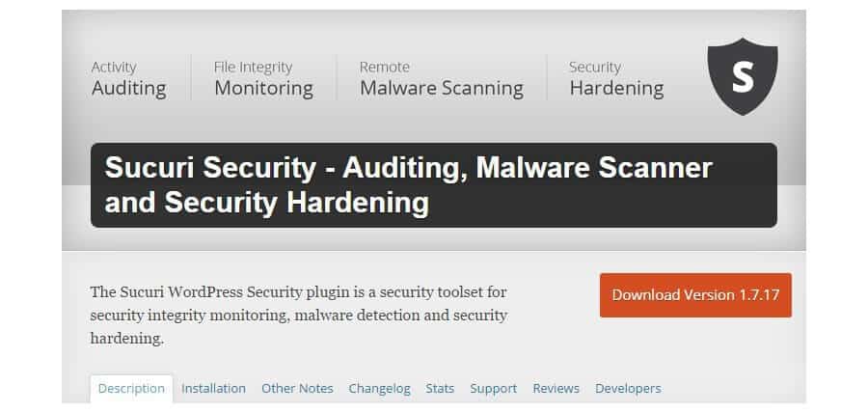Screen dimensions: 868x413
Task: Select the Developers tab
Action: [628, 389]
